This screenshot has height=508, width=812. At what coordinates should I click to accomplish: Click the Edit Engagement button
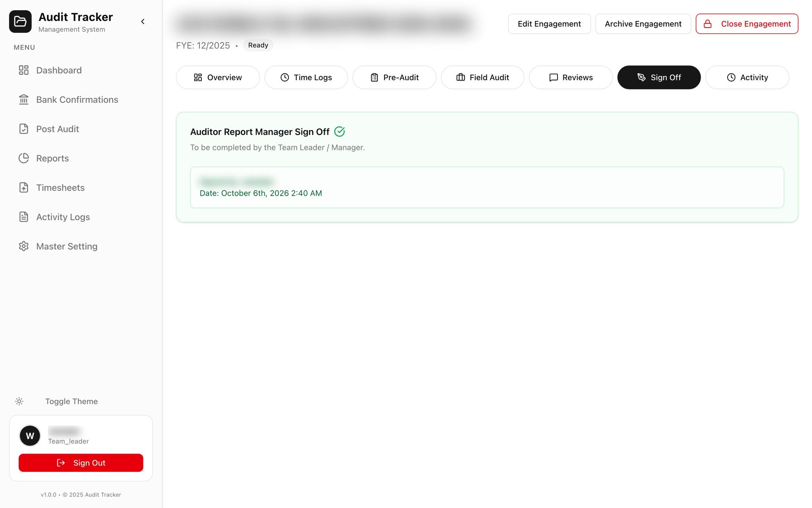(549, 24)
